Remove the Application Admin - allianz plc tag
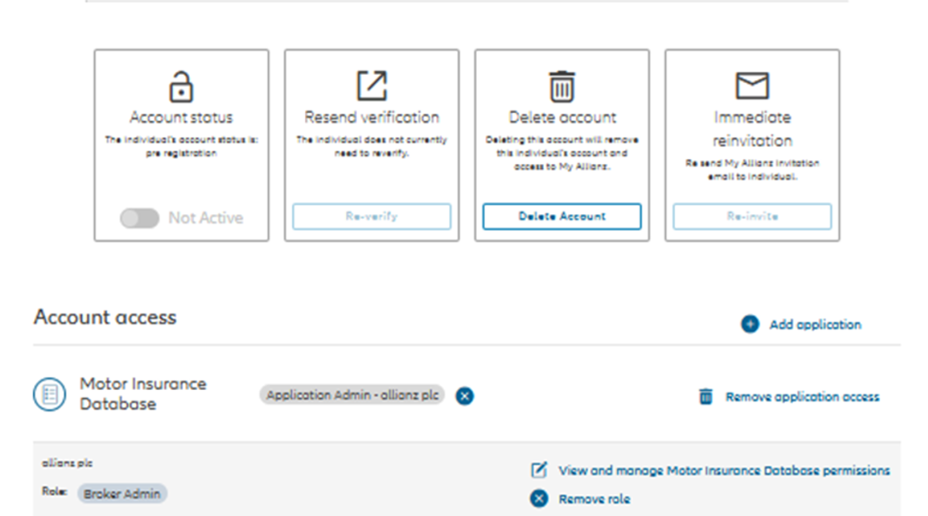The width and height of the screenshot is (928, 516). 465,395
